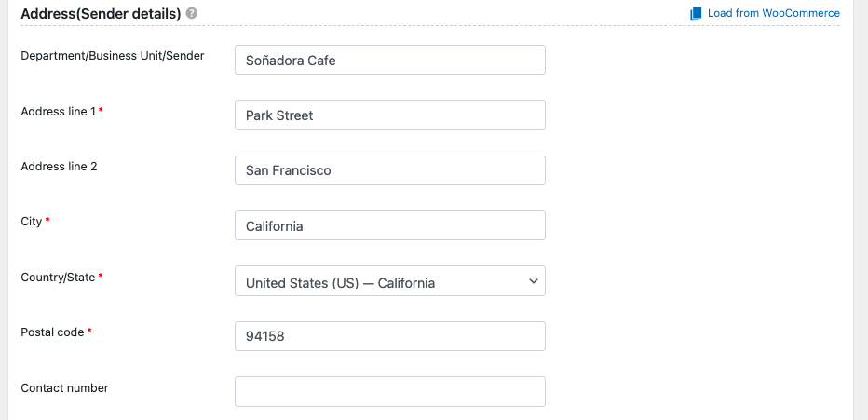Click the Contact number label text
This screenshot has width=868, height=420.
coord(64,388)
